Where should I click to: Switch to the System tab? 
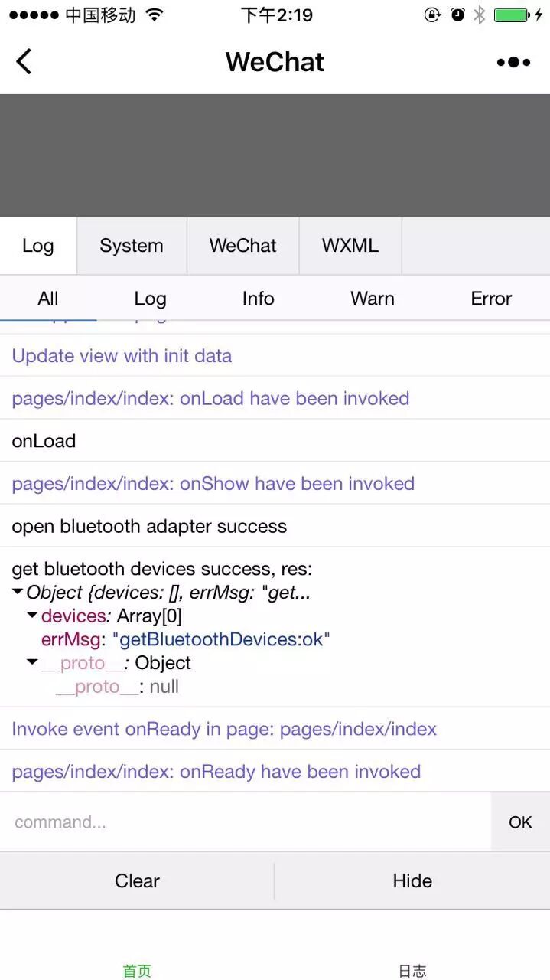pos(132,246)
